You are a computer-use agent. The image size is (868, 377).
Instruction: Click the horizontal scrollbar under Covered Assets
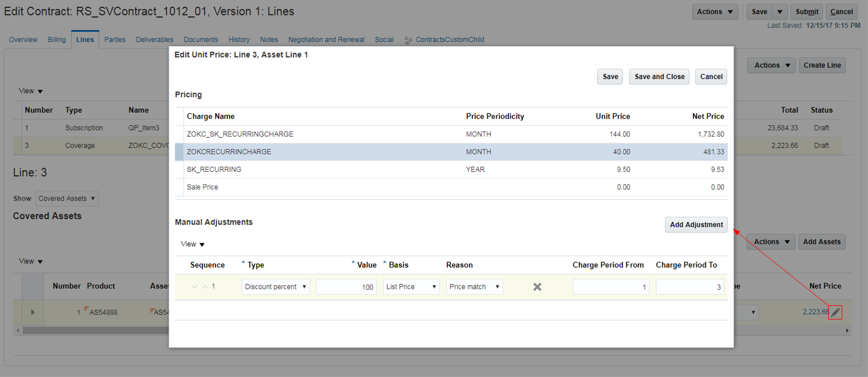(96, 330)
